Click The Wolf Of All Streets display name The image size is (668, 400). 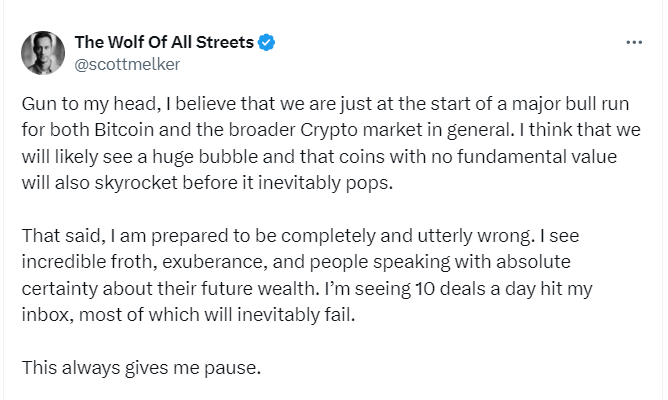pyautogui.click(x=164, y=42)
